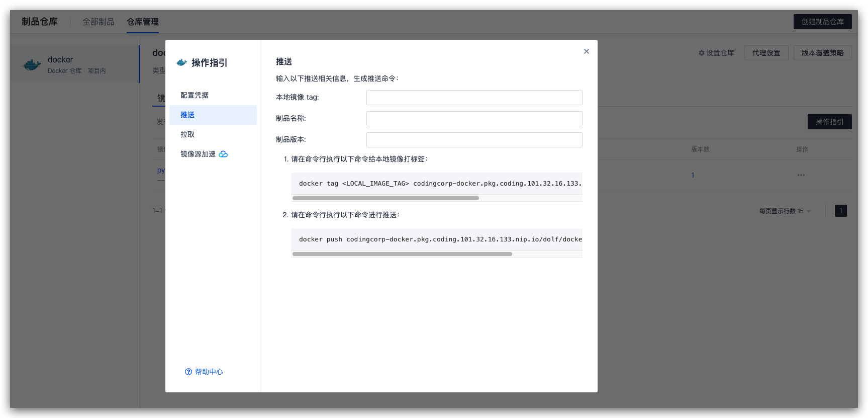Open the three-dot actions menu in table row
Screen dimensions: 868x418
pos(801,175)
